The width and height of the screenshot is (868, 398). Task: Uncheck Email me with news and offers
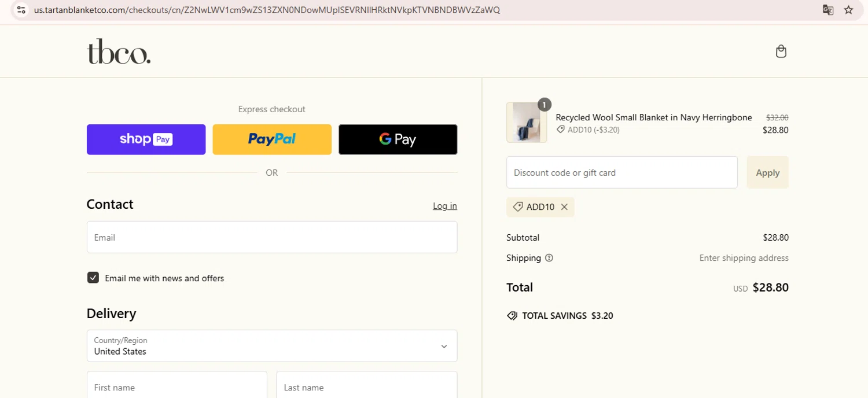93,278
